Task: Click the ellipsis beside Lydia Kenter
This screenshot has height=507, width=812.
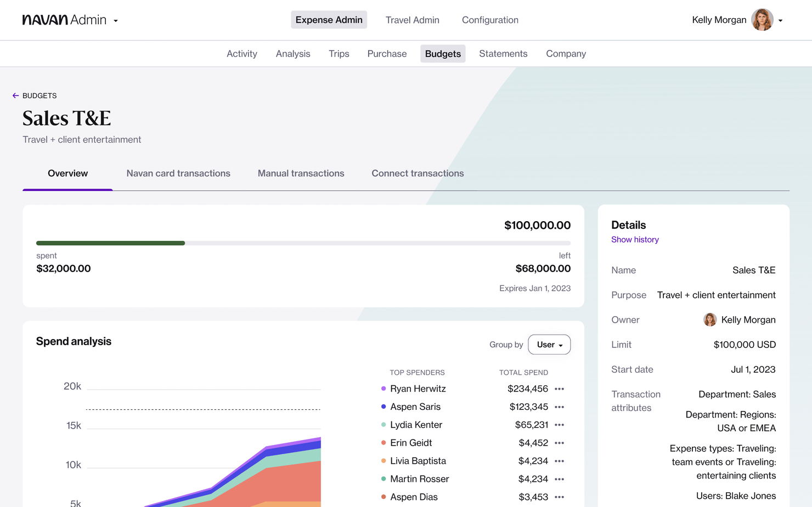Action: [559, 425]
